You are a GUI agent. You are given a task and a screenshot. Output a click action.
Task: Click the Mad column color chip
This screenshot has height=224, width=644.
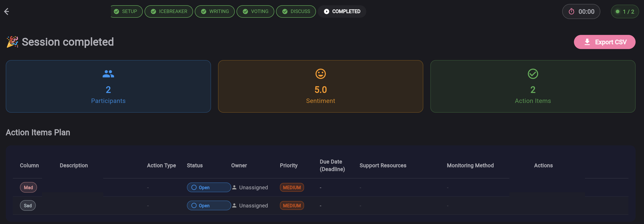pos(29,187)
